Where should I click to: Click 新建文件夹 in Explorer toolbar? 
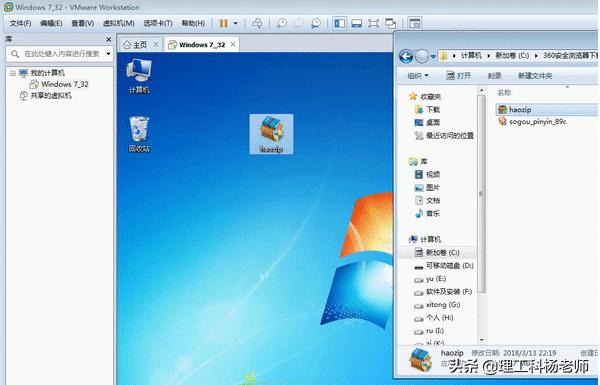pos(535,76)
